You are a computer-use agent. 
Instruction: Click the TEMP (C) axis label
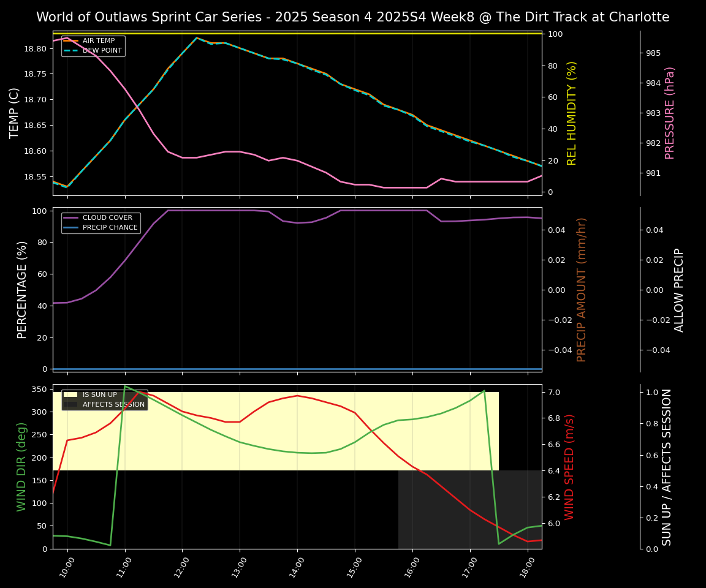[15, 113]
